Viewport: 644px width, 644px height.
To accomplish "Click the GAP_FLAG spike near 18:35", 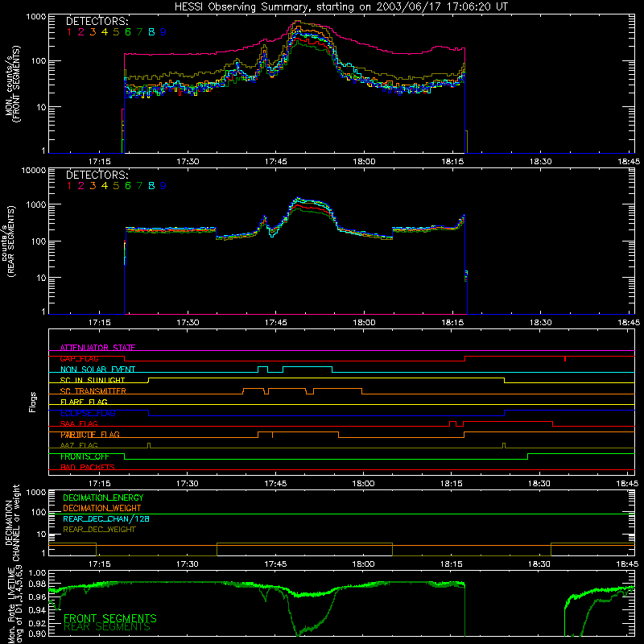I will coord(565,359).
